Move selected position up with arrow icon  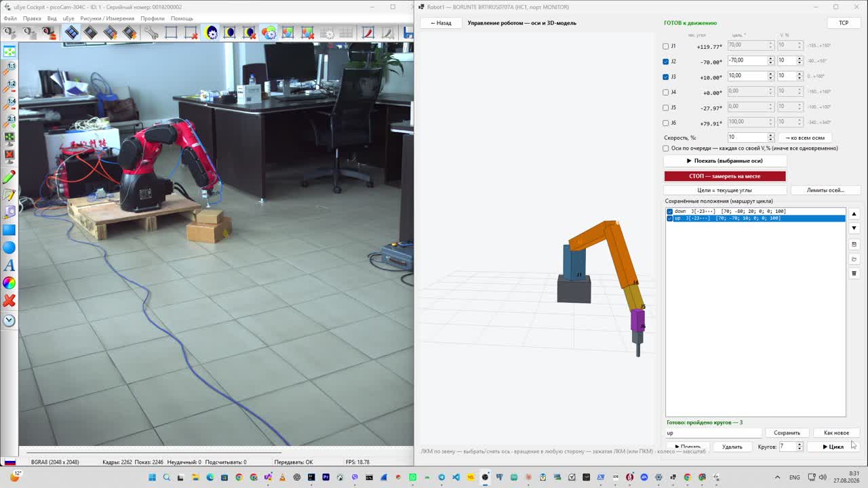pos(854,213)
